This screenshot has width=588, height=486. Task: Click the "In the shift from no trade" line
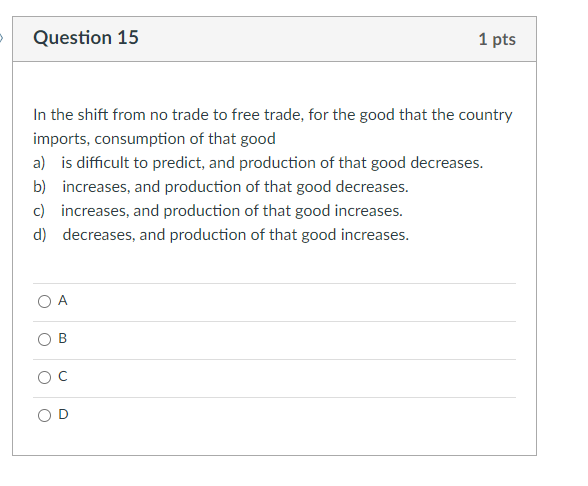tap(273, 115)
